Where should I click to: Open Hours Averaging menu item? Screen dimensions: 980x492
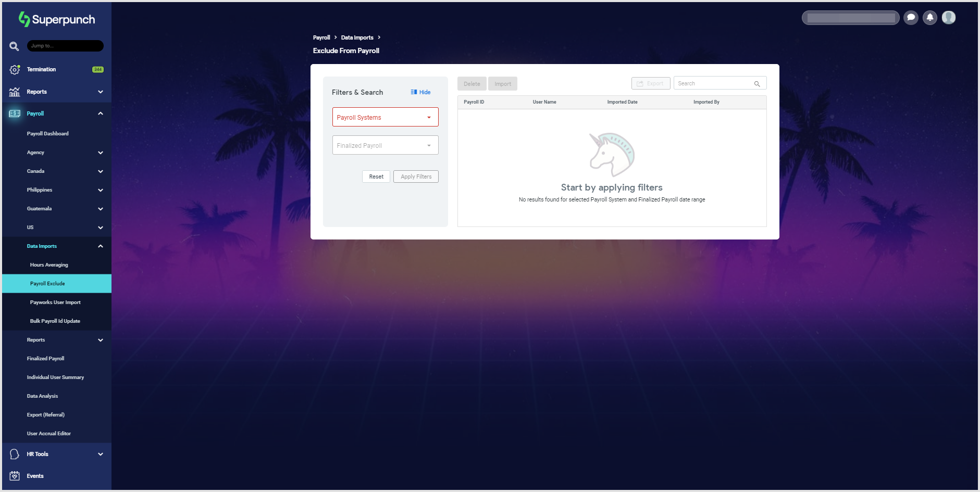[49, 265]
